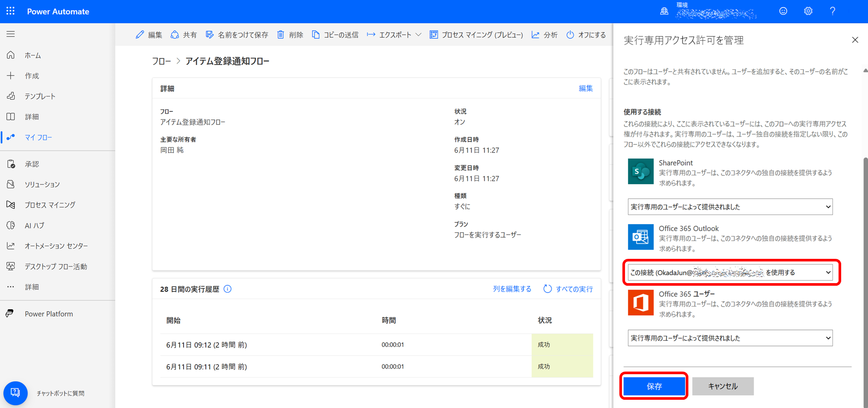Click the Office 365 ユーザー connector icon
868x408 pixels.
pyautogui.click(x=641, y=302)
